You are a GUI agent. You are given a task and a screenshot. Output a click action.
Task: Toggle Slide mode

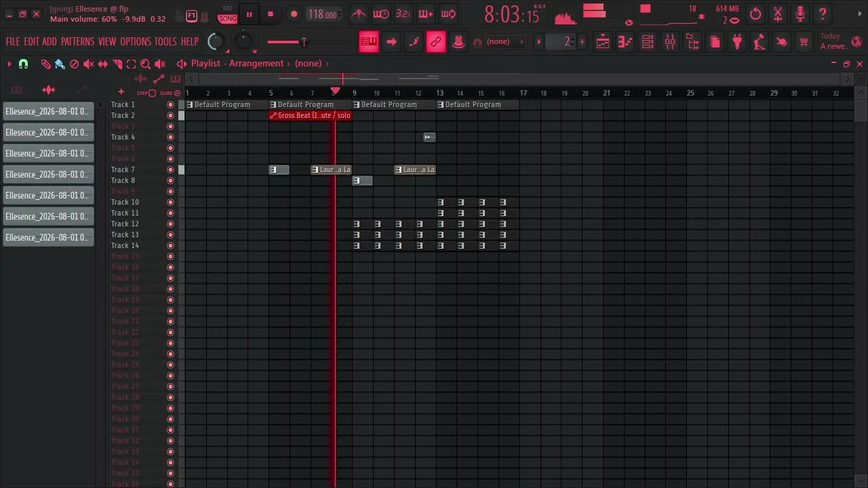(x=171, y=93)
